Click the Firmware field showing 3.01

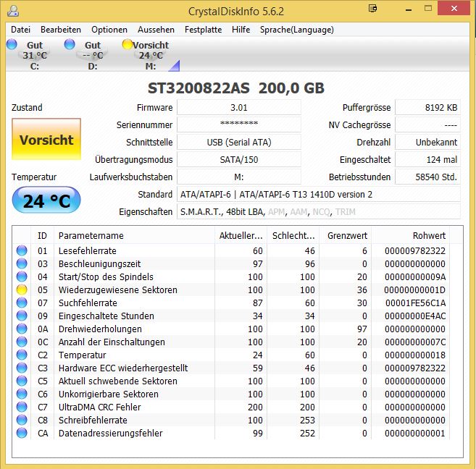click(239, 108)
